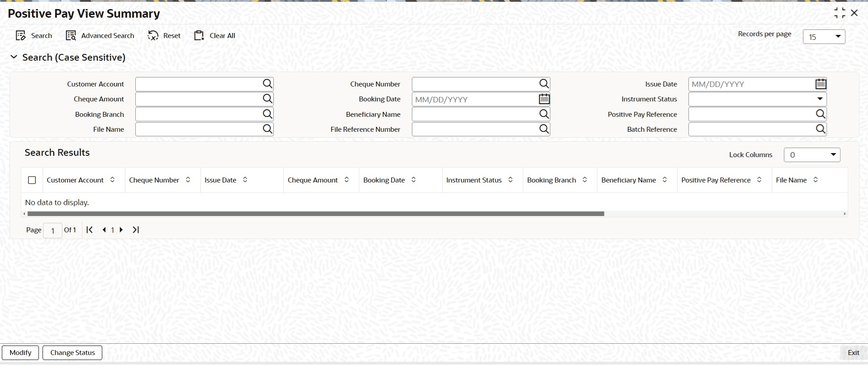Click the Change Status button
This screenshot has width=868, height=365.
(72, 353)
